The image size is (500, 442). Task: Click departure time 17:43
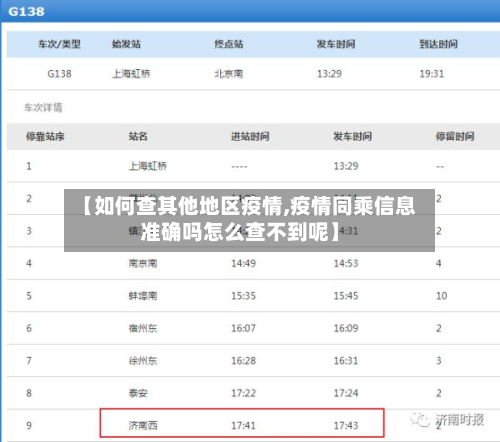click(x=346, y=425)
